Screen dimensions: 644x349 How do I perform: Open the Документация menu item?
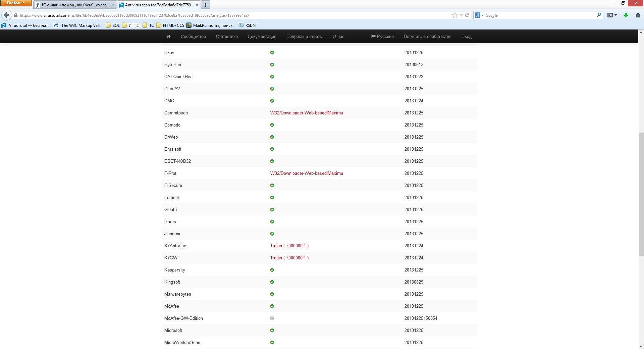262,36
